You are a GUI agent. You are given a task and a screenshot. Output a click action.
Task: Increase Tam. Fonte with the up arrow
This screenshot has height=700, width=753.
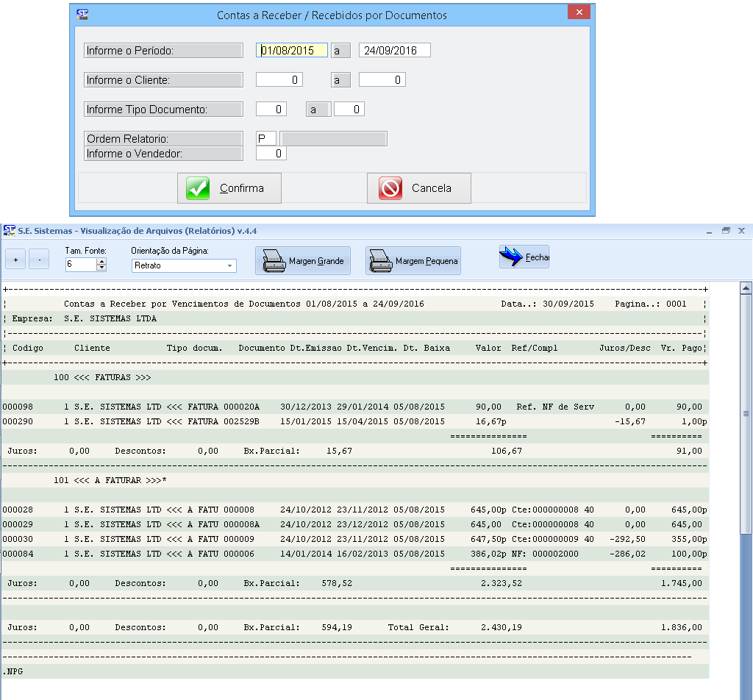coord(101,261)
